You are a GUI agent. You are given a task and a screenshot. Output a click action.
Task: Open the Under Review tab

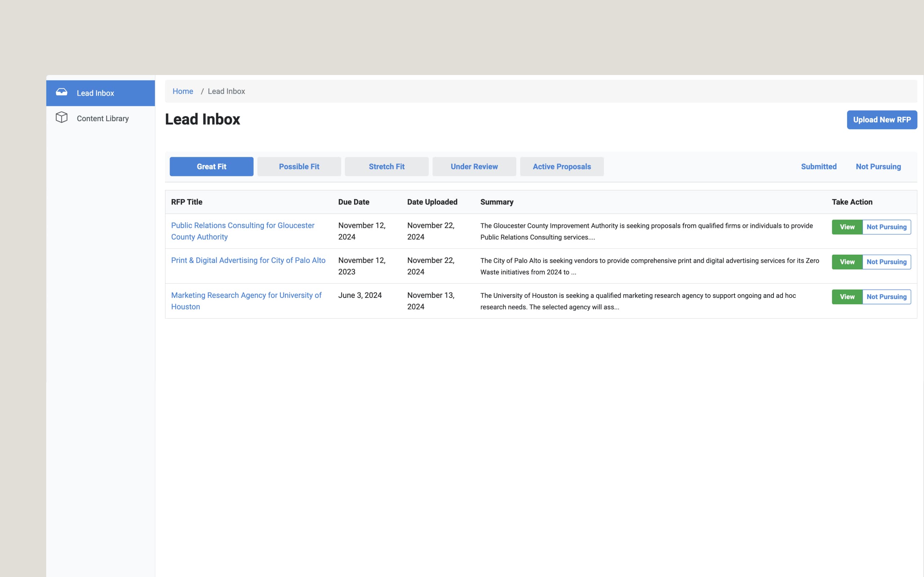(x=474, y=167)
